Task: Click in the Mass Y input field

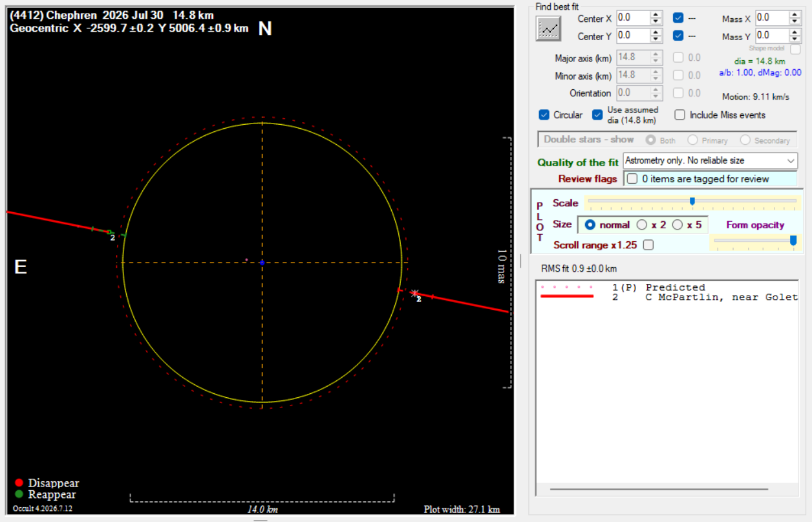Action: pos(772,35)
